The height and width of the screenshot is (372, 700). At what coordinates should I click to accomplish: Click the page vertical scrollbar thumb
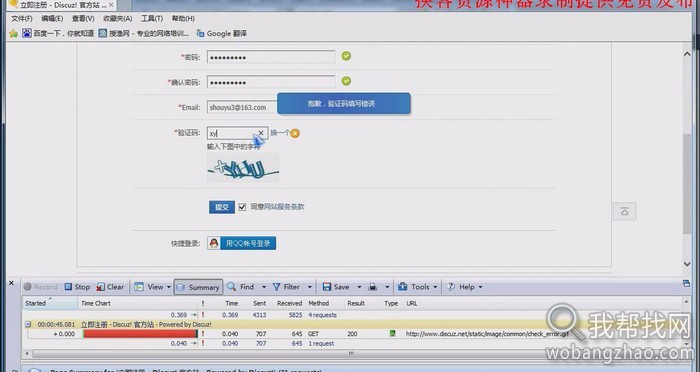pyautogui.click(x=687, y=183)
